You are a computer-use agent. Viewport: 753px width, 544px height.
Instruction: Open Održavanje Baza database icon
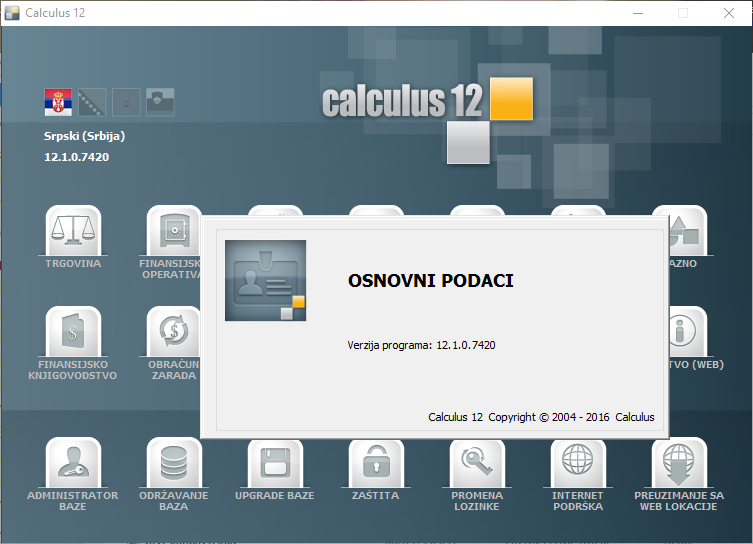tap(174, 463)
